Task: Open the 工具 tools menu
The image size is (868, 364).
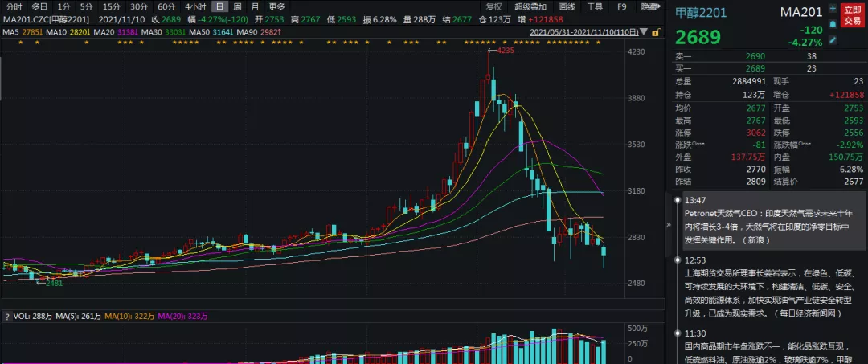Action: click(594, 6)
